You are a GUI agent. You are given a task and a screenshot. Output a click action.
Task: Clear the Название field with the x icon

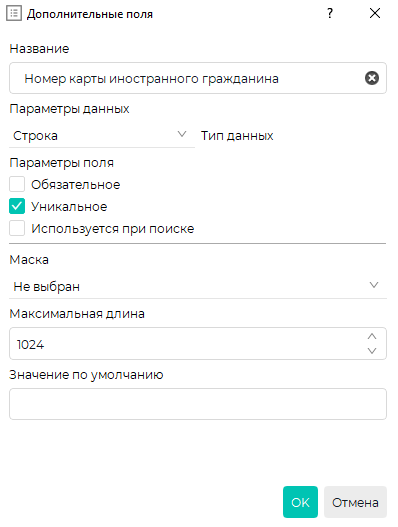[372, 78]
